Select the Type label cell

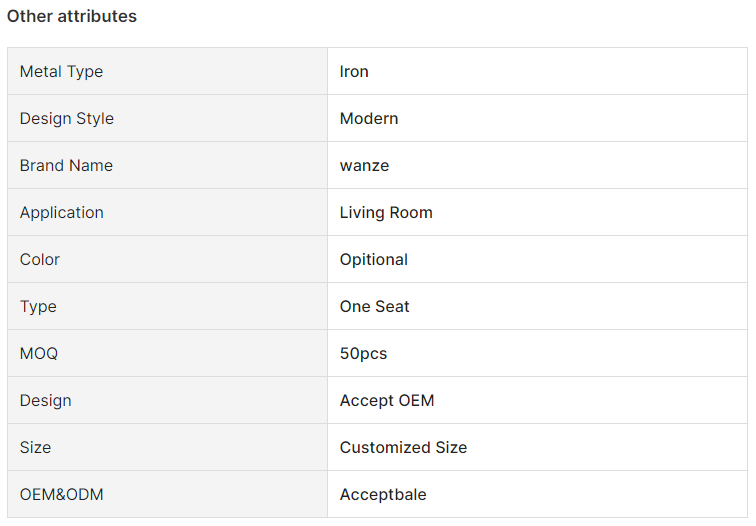coord(167,306)
